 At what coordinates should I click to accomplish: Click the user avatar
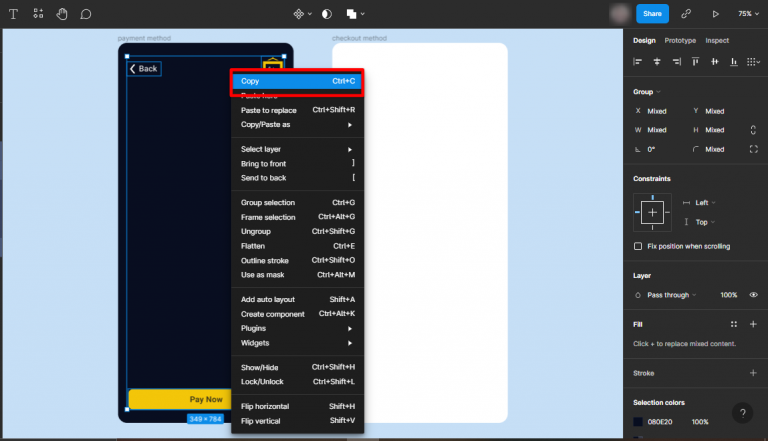[x=620, y=14]
